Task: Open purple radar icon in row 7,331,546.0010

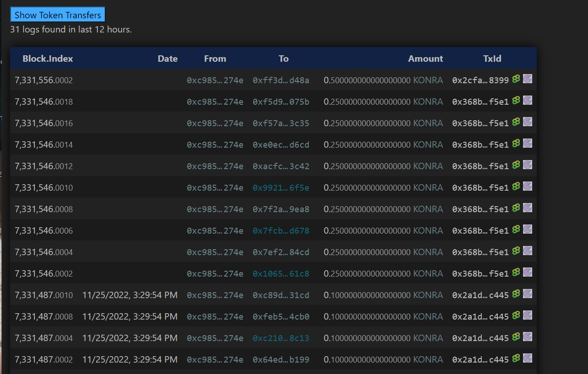Action: (x=528, y=186)
